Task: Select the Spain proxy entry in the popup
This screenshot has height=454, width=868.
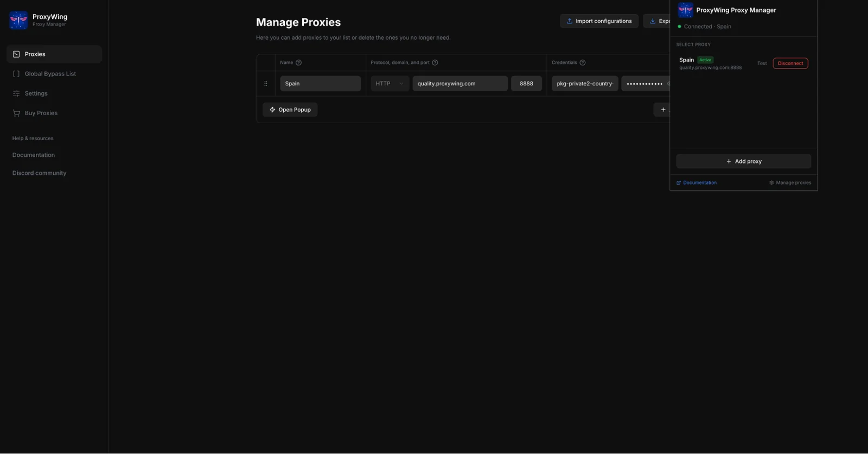Action: point(743,64)
